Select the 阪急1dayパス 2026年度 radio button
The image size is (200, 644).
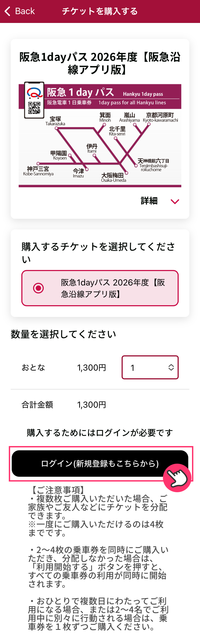coord(38,288)
